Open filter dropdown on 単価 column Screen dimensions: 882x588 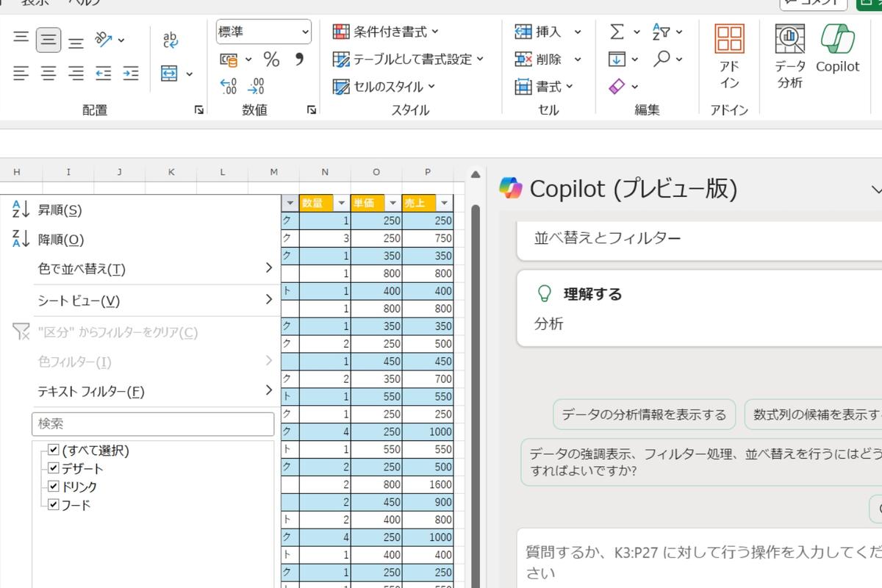tap(392, 204)
